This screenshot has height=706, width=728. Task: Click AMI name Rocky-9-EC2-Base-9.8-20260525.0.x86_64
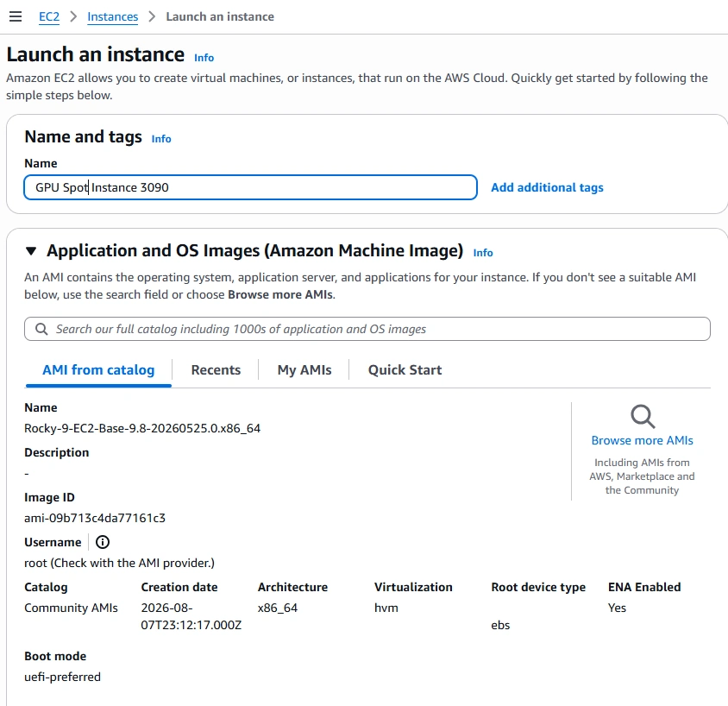click(x=142, y=428)
